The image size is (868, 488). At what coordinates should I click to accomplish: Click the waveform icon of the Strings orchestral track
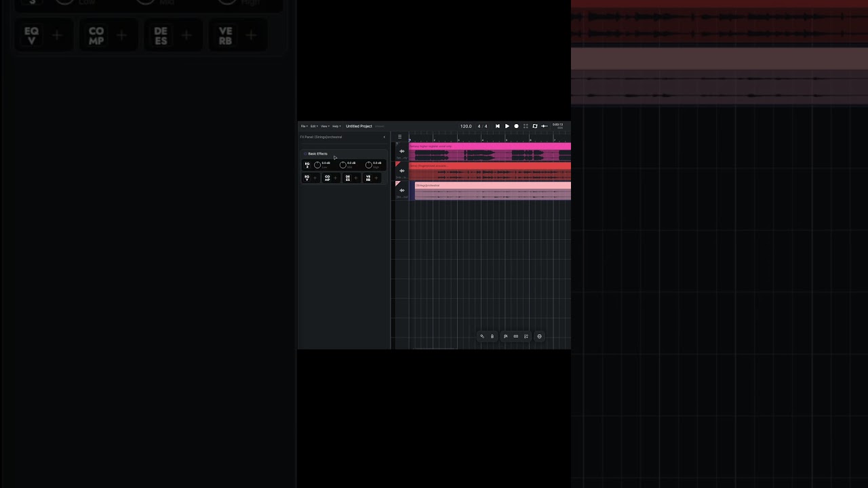point(401,190)
